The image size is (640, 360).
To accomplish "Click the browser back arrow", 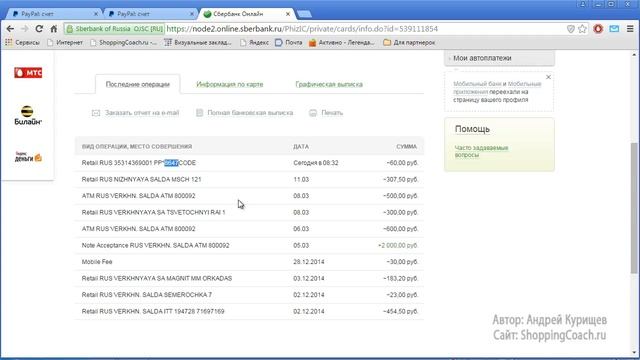I will click(x=10, y=29).
